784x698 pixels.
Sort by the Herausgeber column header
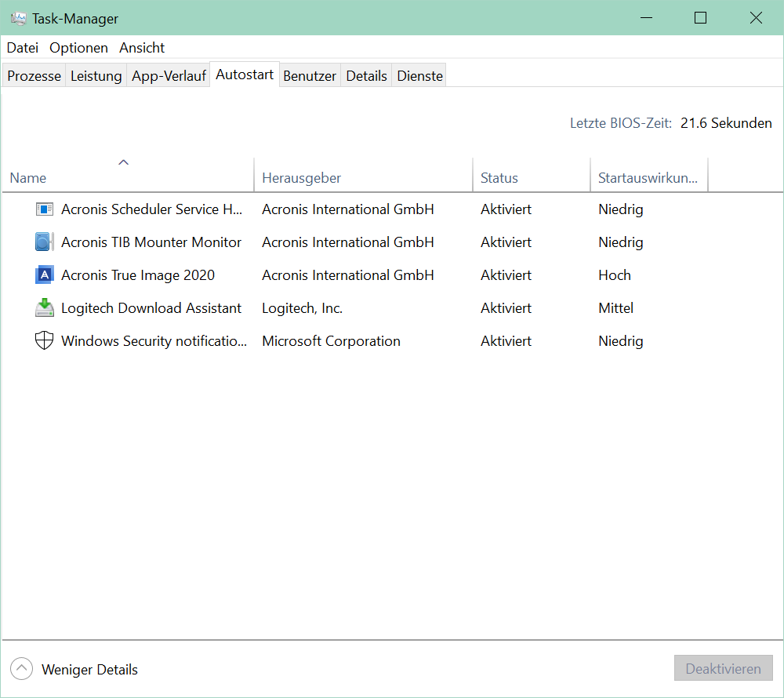click(364, 174)
